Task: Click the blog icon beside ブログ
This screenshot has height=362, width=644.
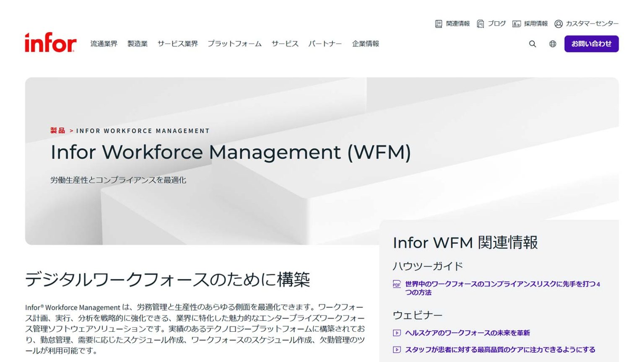Action: (480, 23)
